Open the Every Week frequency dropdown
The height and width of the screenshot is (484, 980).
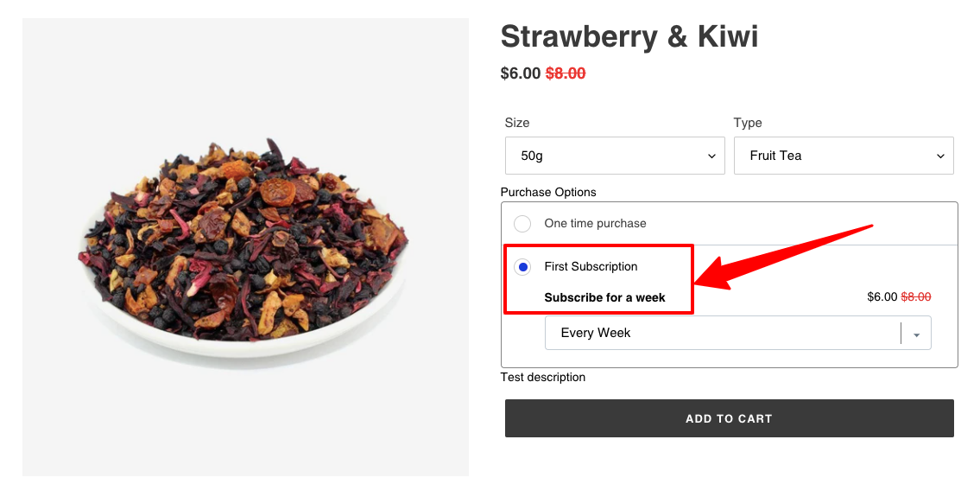(737, 333)
